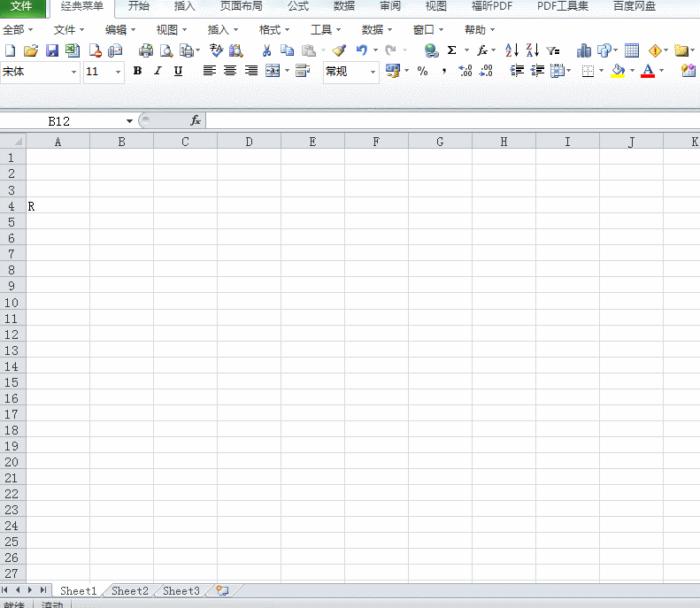Image resolution: width=700 pixels, height=608 pixels.
Task: Paste using the clipboard icon
Action: point(309,50)
